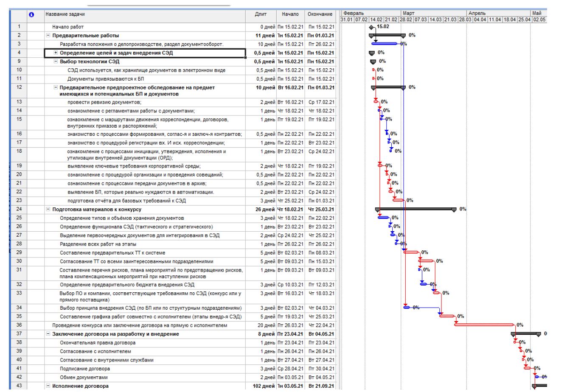
Task: Click the red Gantt bar of task 29
Action: pyautogui.click(x=411, y=252)
